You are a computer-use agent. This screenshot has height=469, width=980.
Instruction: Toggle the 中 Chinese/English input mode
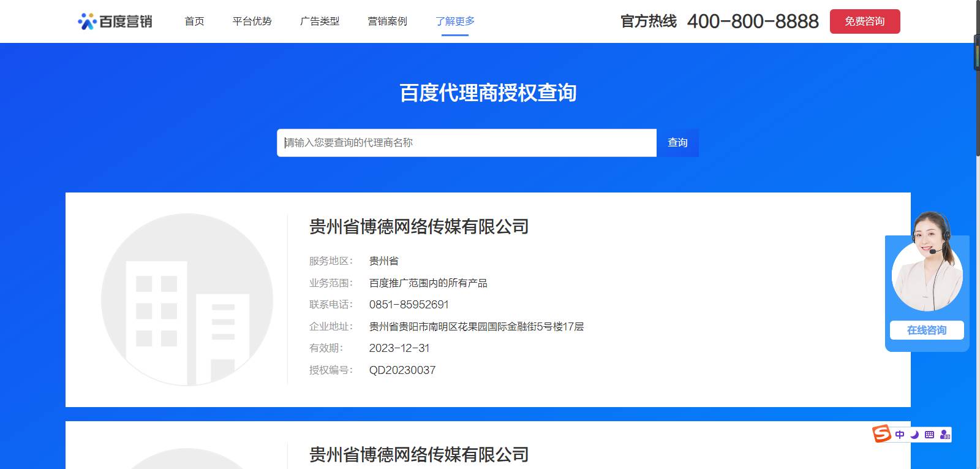[899, 435]
